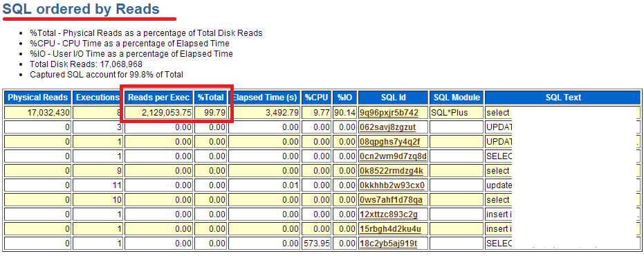Select the SQL*Plus module cell

[457, 113]
